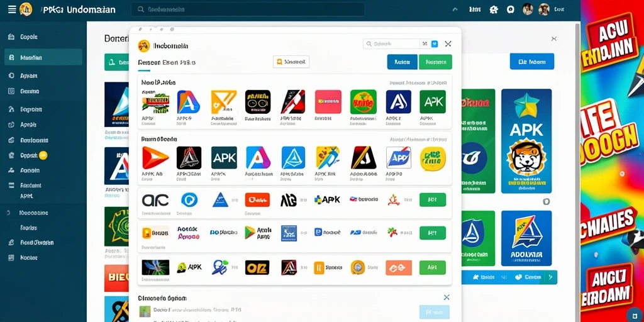This screenshot has width=644, height=322.
Task: Click the dialog's search field
Action: click(x=391, y=43)
